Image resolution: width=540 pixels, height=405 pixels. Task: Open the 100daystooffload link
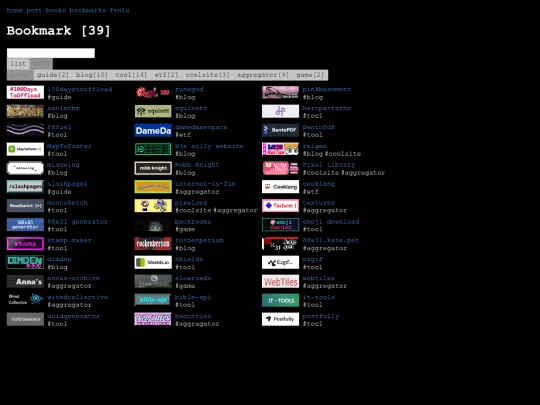point(80,89)
